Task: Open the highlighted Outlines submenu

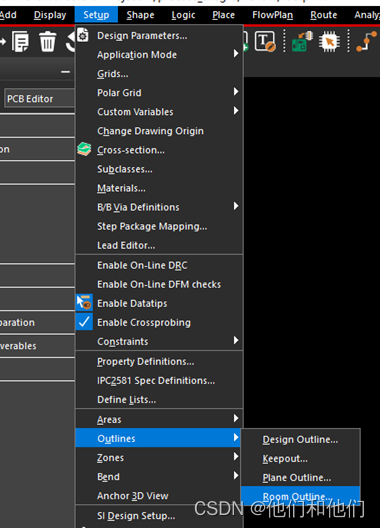Action: 158,438
